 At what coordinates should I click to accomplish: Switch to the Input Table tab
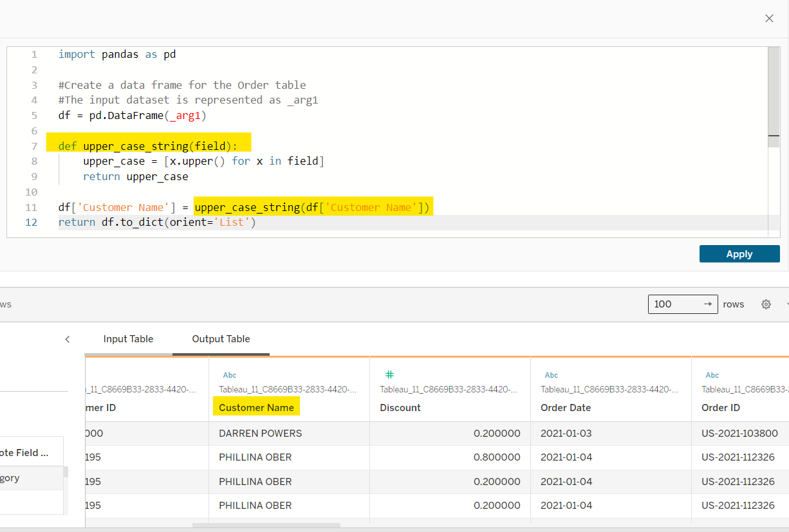click(128, 339)
